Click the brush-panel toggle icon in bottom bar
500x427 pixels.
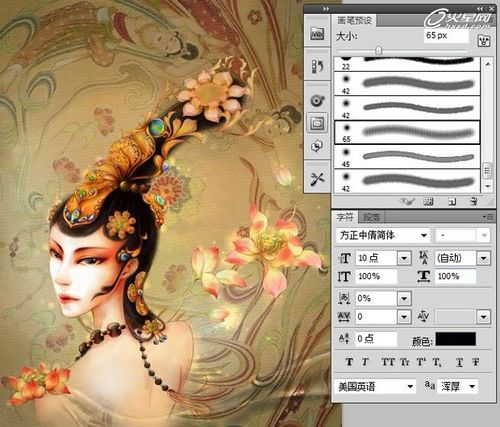pyautogui.click(x=407, y=201)
